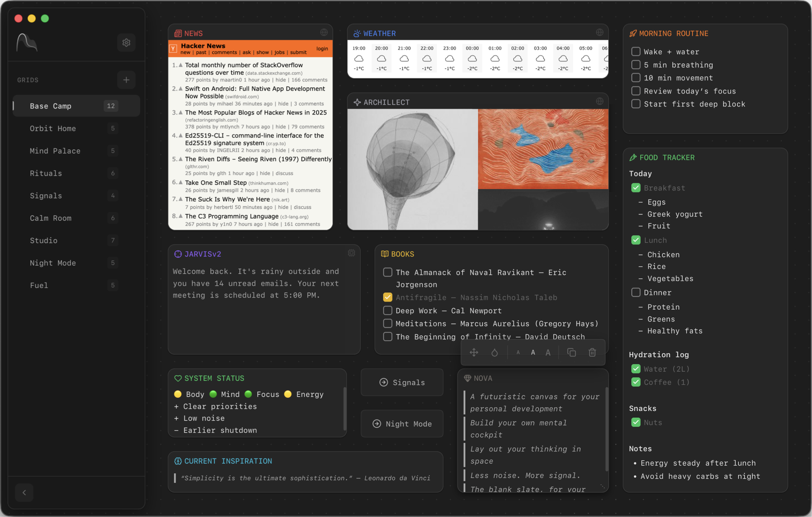The width and height of the screenshot is (812, 517).
Task: Duplicate the widget using the copy icon
Action: (572, 352)
